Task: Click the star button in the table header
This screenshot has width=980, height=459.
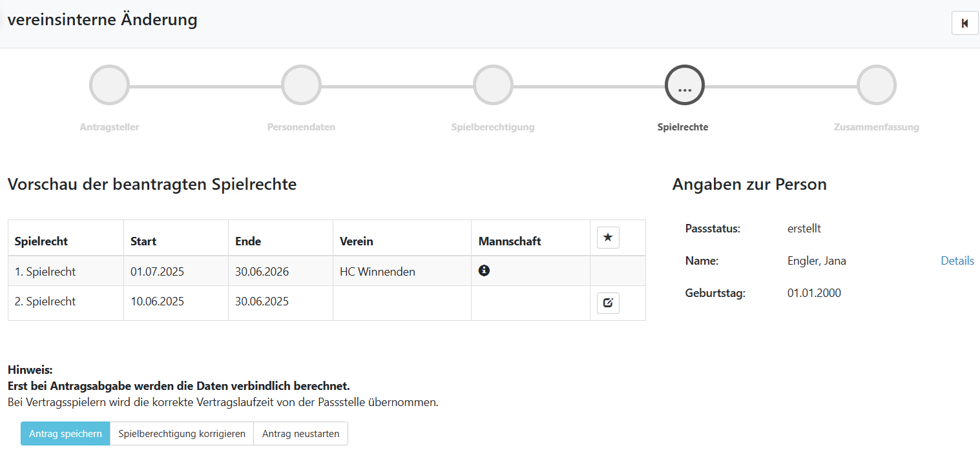Action: (x=607, y=238)
